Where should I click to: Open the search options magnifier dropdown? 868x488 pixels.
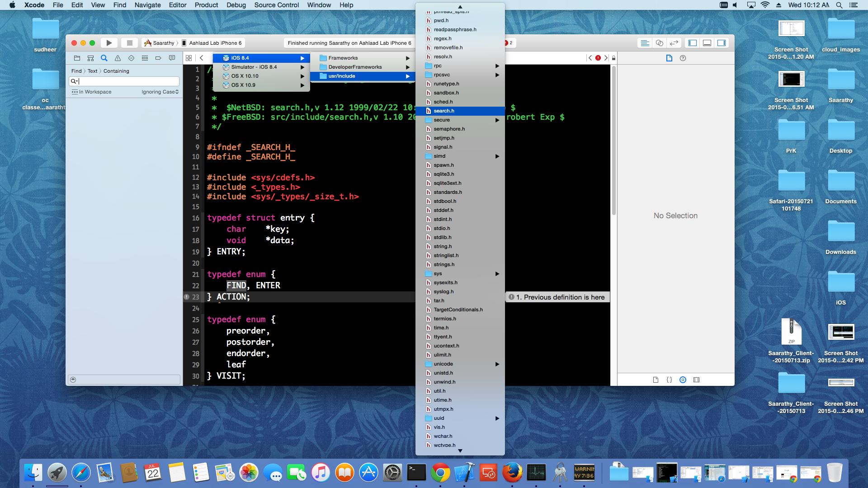[74, 81]
